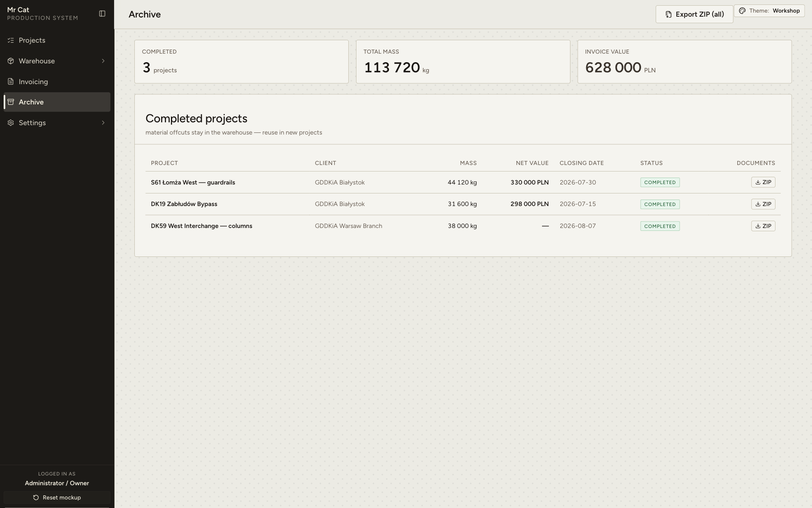Click project name DK19 Zabłudów Bypass
Viewport: 812px width, 508px height.
184,204
